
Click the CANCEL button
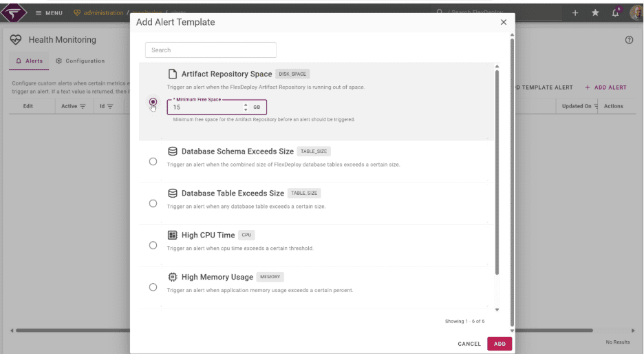click(469, 344)
